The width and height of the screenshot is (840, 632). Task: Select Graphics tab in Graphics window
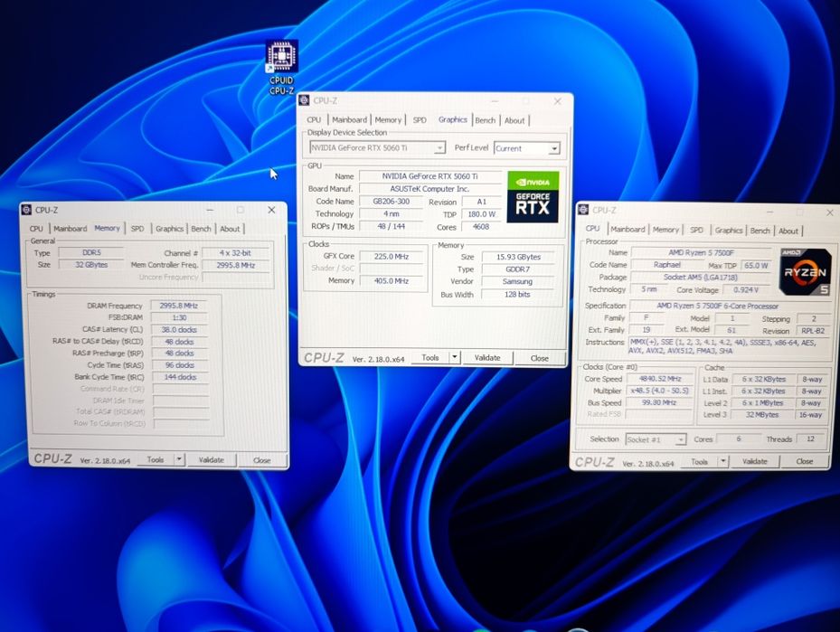[x=453, y=119]
